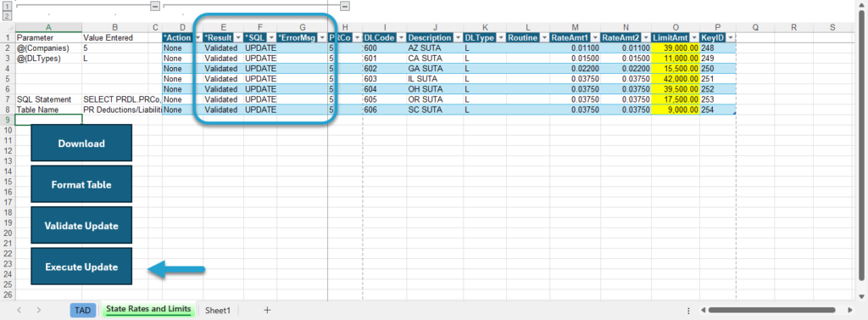Viewport: 868px width, 320px height.
Task: Select KeyID cell 254
Action: click(x=717, y=109)
